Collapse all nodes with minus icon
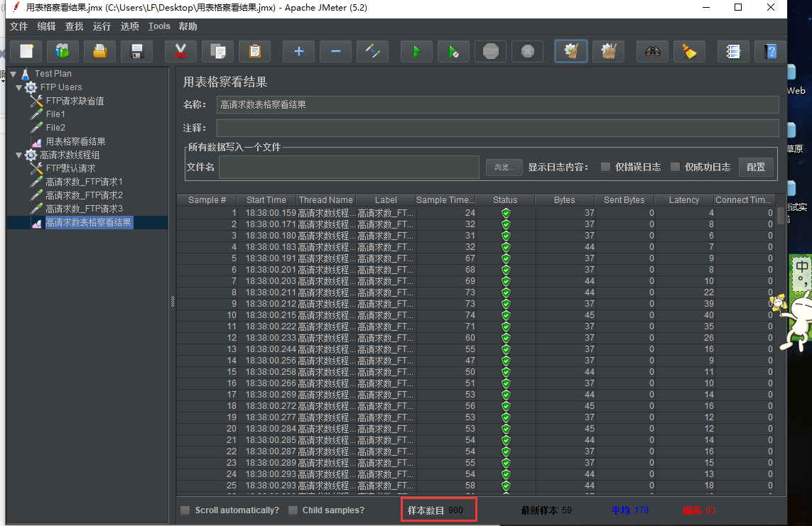Screen dimensions: 812x526 [x=335, y=51]
